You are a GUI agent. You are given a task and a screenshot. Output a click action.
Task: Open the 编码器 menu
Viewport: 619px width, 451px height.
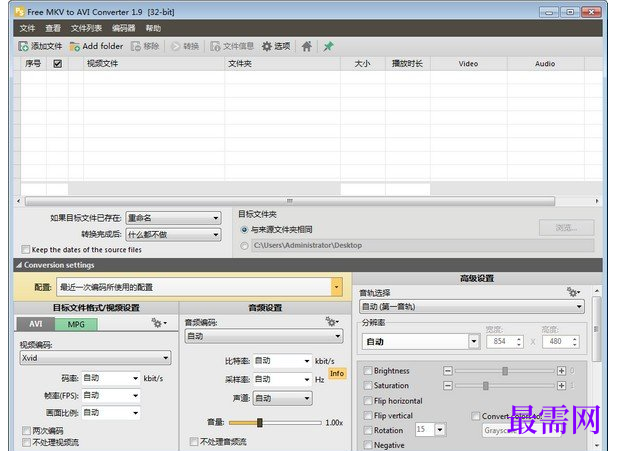124,28
